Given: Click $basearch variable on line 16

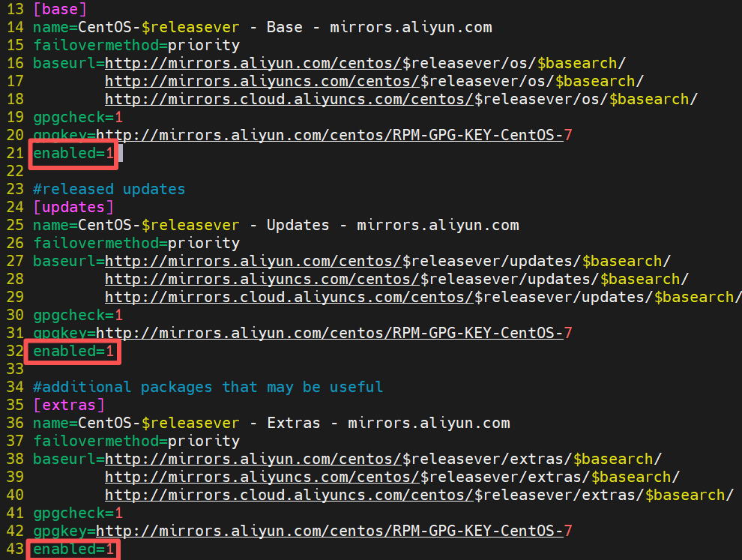Looking at the screenshot, I should [x=577, y=63].
